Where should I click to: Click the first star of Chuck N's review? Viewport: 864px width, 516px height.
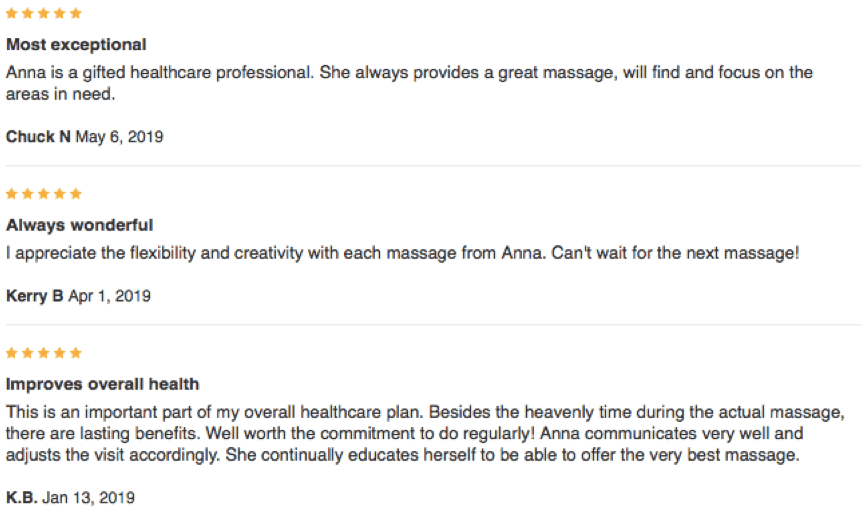point(12,14)
